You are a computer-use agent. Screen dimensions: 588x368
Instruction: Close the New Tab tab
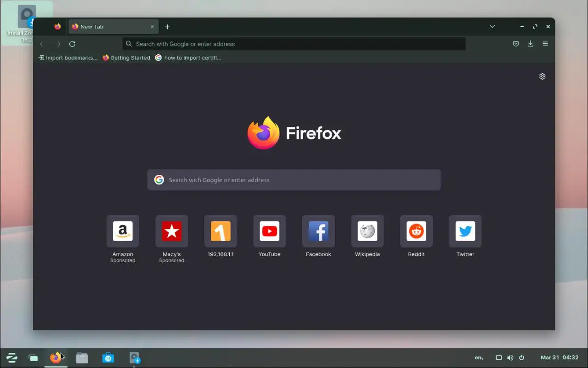point(152,27)
